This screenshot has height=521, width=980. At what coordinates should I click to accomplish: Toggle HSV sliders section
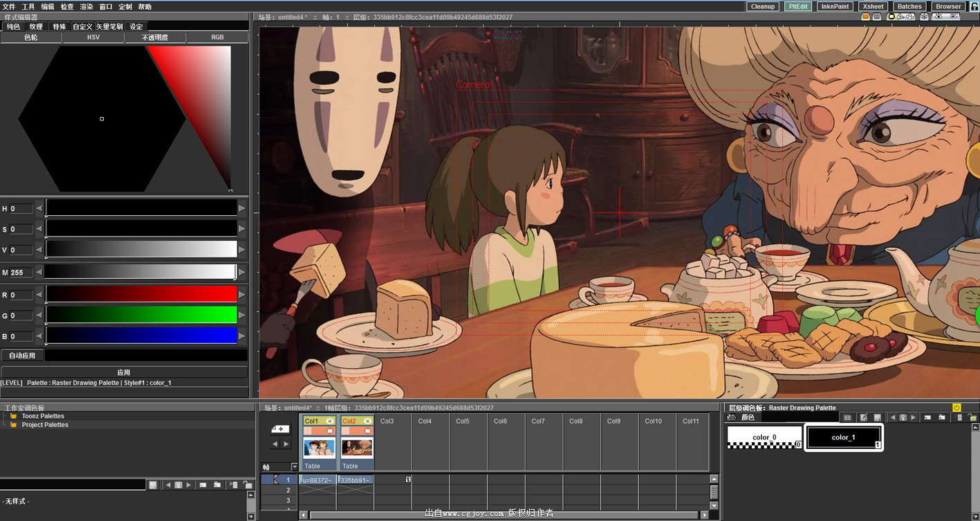(93, 37)
